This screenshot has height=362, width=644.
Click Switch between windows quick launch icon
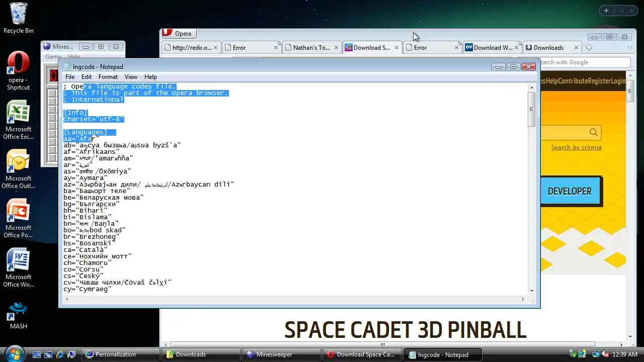[48, 354]
